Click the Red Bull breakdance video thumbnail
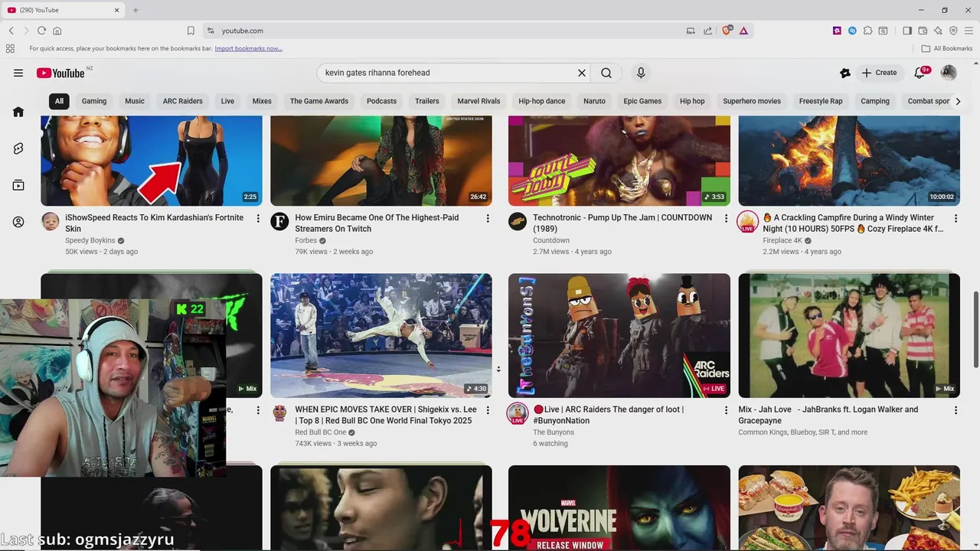Viewport: 980px width, 551px height. (381, 335)
